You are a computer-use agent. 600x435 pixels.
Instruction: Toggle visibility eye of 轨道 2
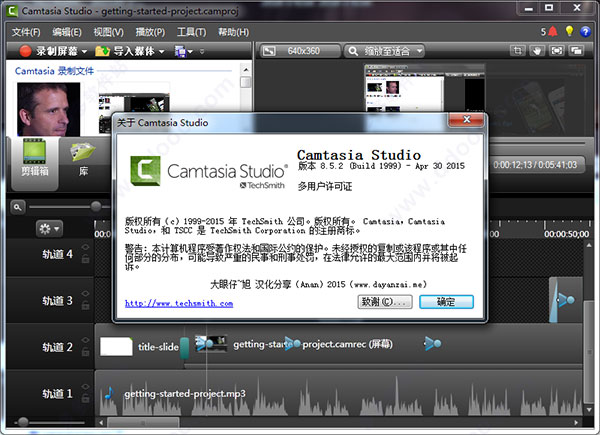(x=85, y=340)
